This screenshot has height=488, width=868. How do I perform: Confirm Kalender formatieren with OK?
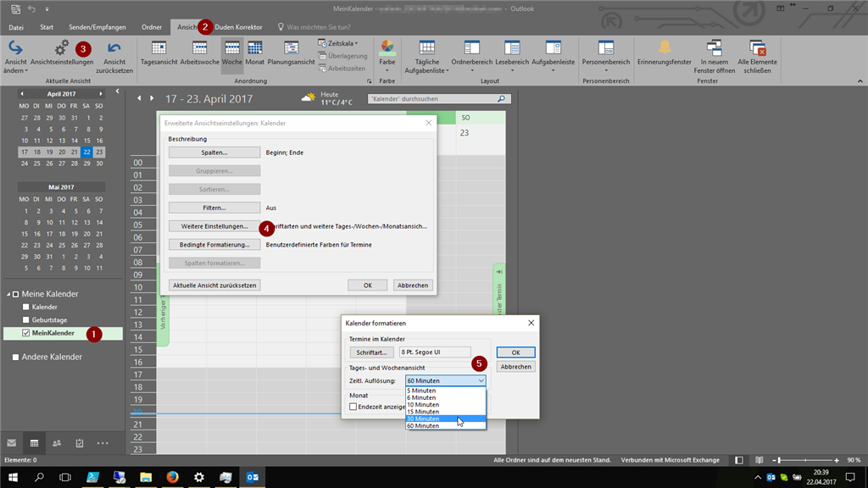(515, 352)
